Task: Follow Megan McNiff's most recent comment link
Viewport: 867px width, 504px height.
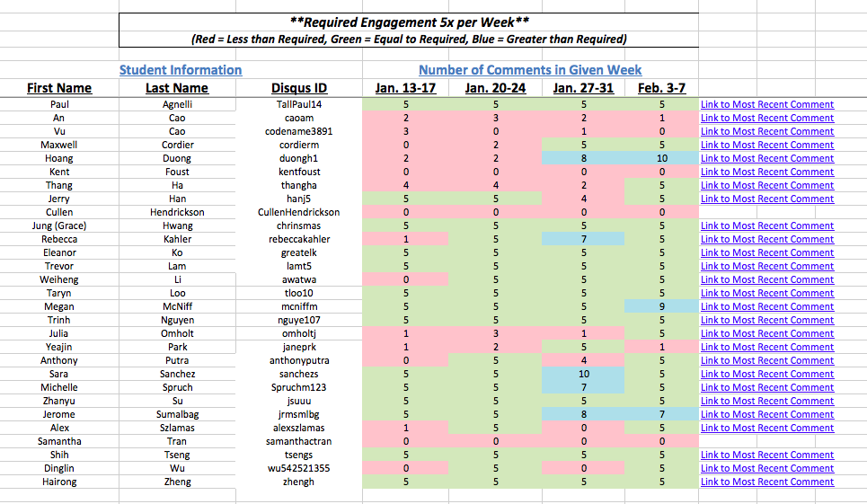Action: click(x=767, y=306)
